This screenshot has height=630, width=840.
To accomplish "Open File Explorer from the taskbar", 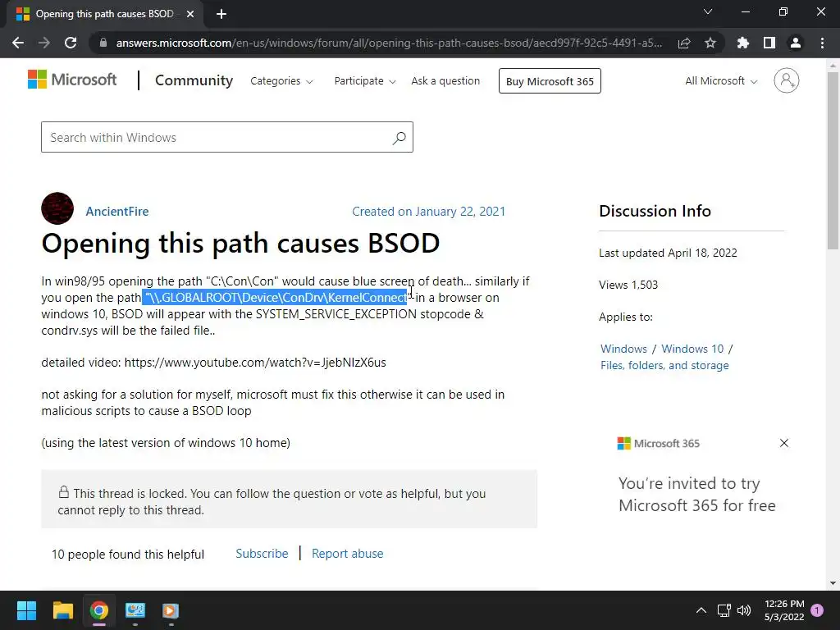I will tap(62, 610).
